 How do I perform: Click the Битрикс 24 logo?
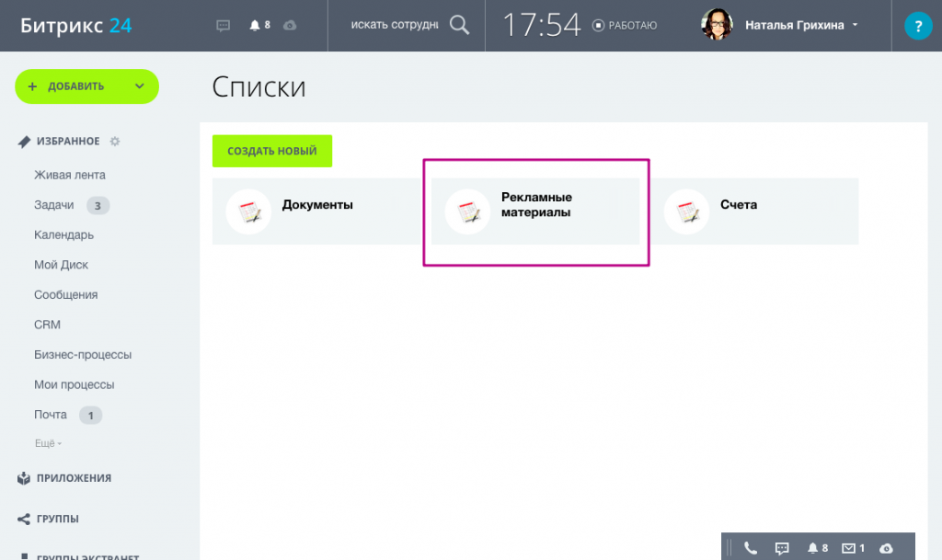75,26
